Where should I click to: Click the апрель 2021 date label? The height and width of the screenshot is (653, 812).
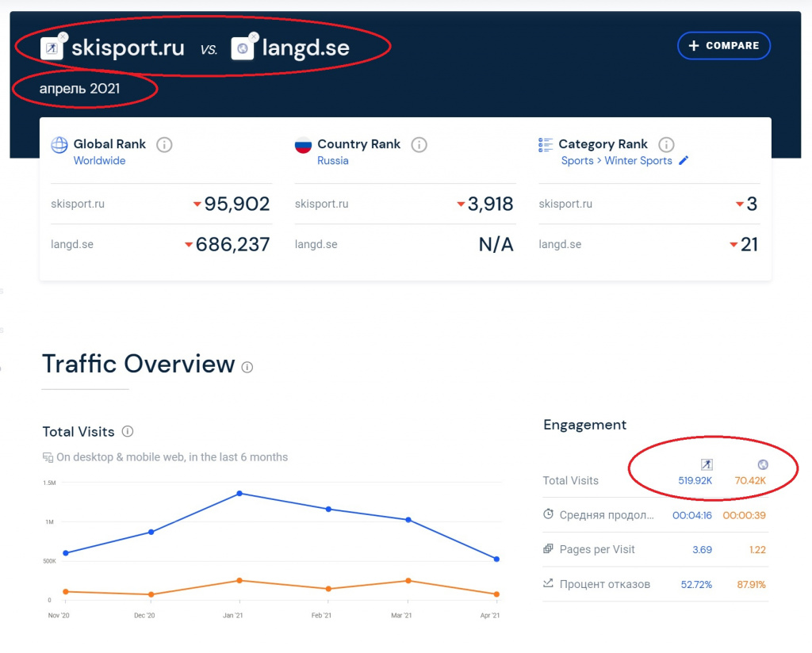click(80, 89)
